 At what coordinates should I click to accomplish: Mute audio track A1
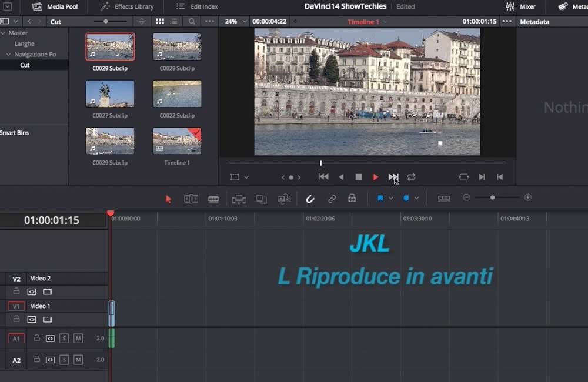pyautogui.click(x=78, y=339)
